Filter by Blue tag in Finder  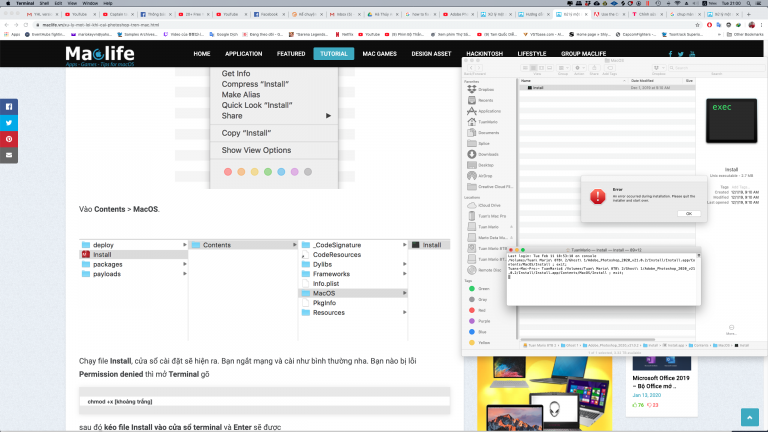[478, 332]
